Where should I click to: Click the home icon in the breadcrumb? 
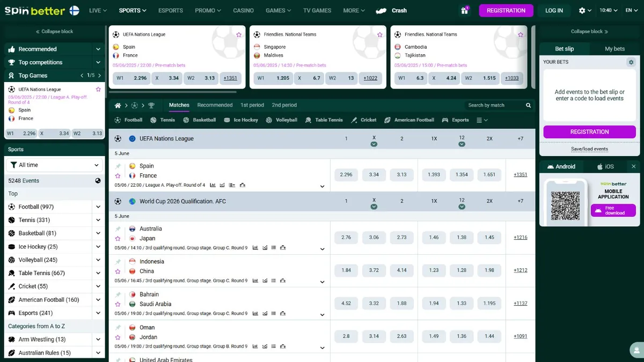pyautogui.click(x=118, y=105)
